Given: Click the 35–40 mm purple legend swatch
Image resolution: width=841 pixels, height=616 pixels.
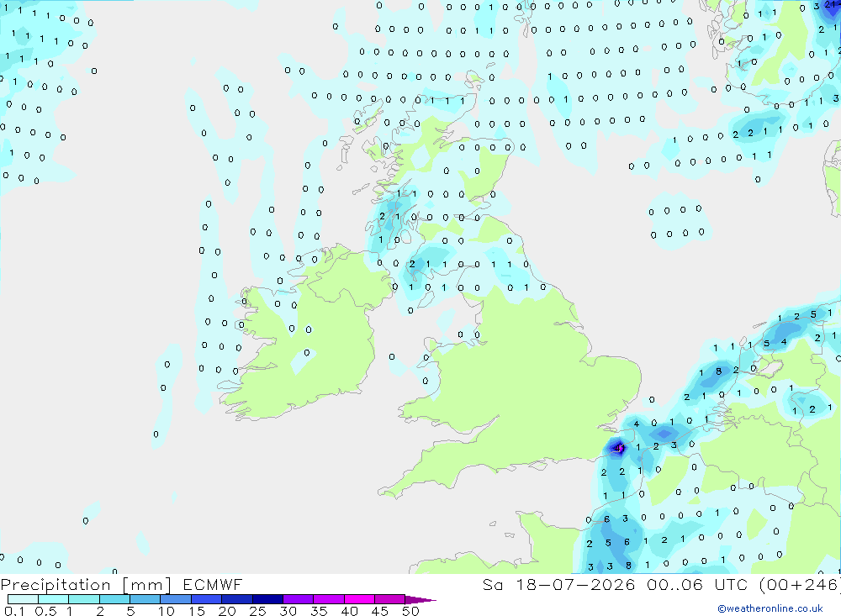Looking at the screenshot, I should pyautogui.click(x=329, y=599).
